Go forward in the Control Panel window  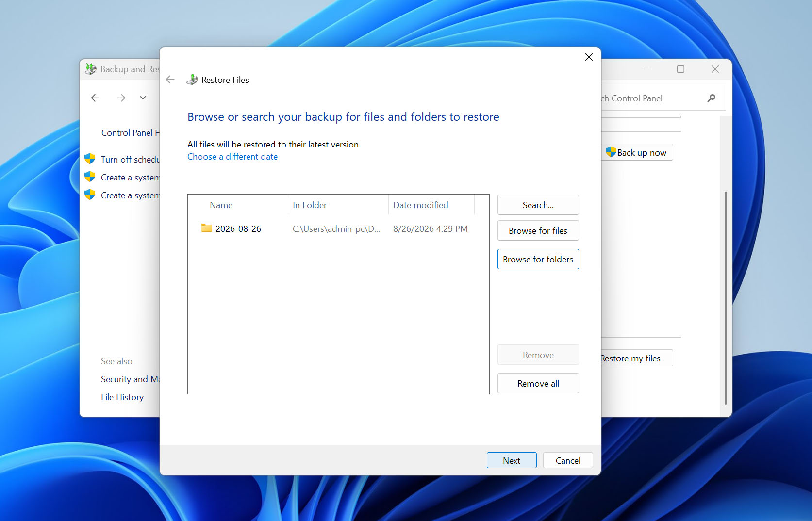(121, 98)
